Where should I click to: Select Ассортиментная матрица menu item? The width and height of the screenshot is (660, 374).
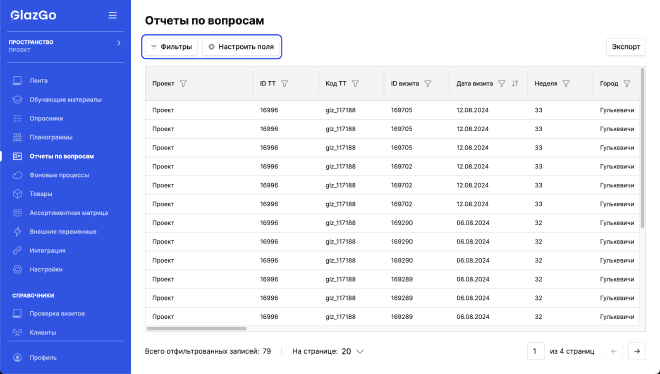tap(69, 213)
